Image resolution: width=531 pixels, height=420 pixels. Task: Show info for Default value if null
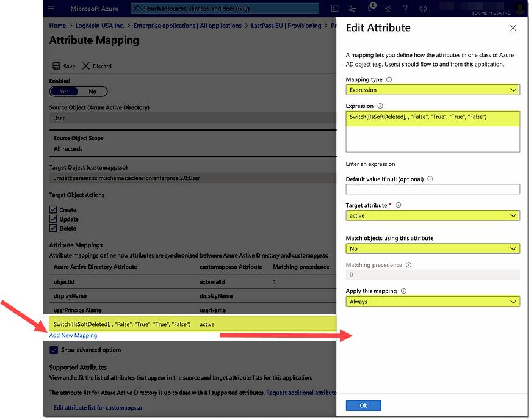point(430,179)
